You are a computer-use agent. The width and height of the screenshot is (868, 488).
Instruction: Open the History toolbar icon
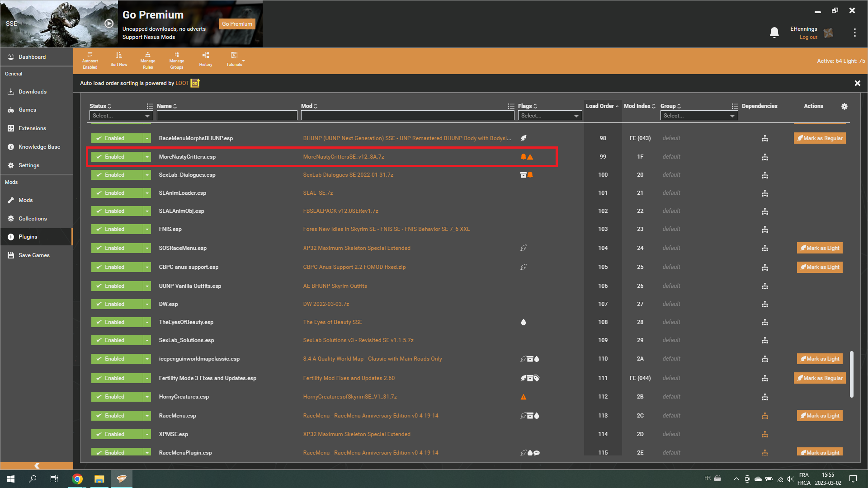(206, 59)
